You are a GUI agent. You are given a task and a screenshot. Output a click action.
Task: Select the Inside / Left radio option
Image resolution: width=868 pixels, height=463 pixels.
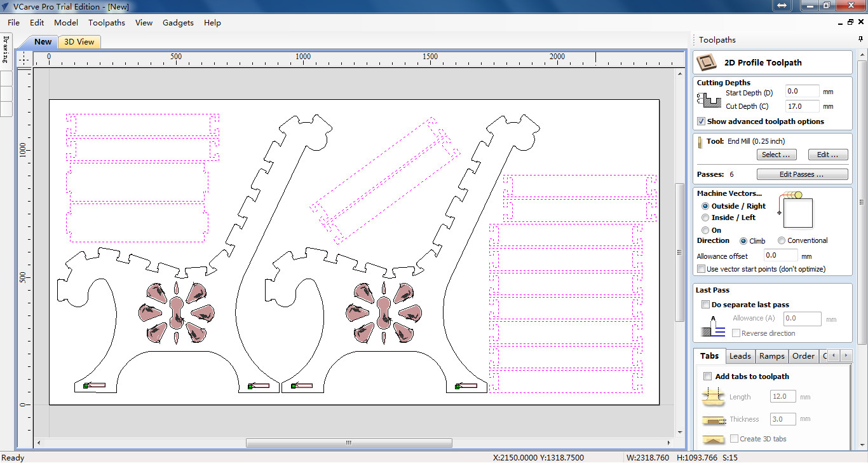[x=705, y=218]
